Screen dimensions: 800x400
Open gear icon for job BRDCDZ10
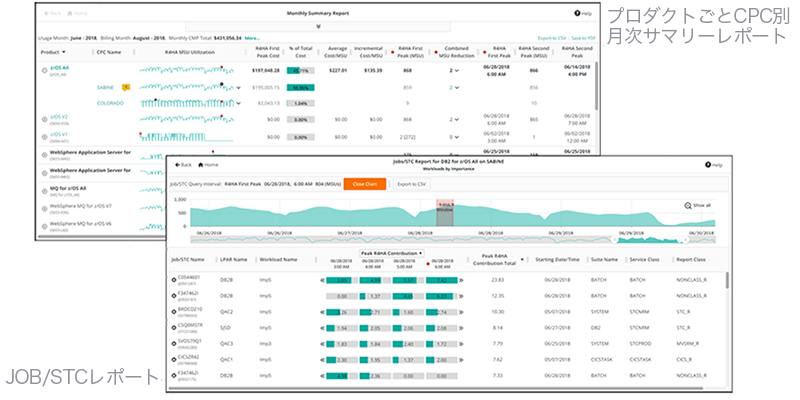pos(173,311)
